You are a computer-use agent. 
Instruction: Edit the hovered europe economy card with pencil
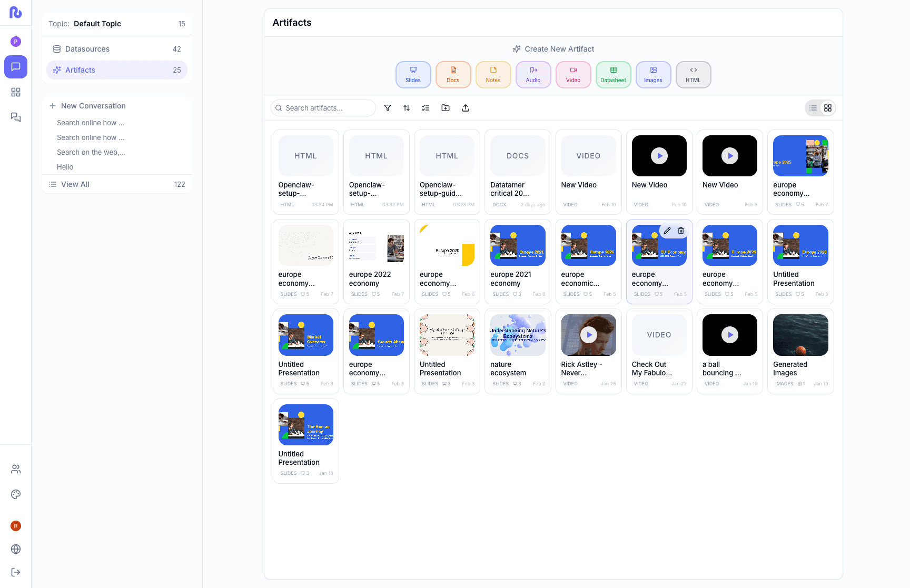667,231
